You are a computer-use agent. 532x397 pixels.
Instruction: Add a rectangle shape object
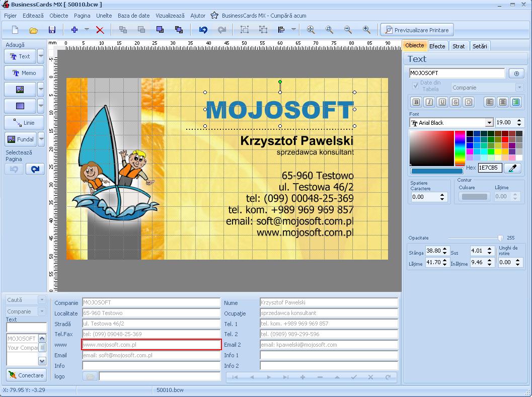pyautogui.click(x=20, y=106)
